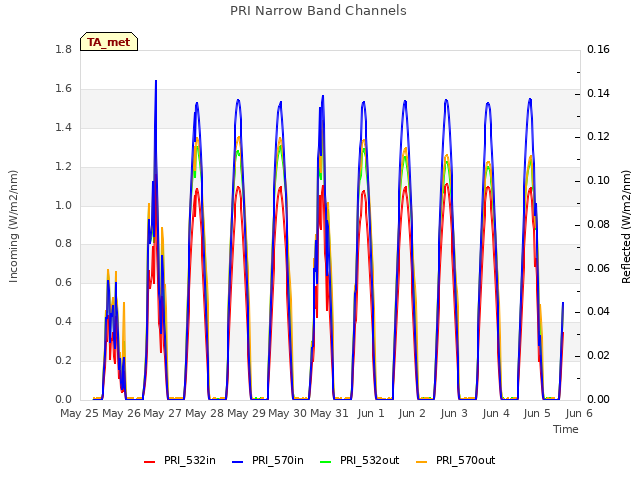The image size is (640, 480).
Task: Click the May 29 x-axis tick label
Action: [x=246, y=413]
